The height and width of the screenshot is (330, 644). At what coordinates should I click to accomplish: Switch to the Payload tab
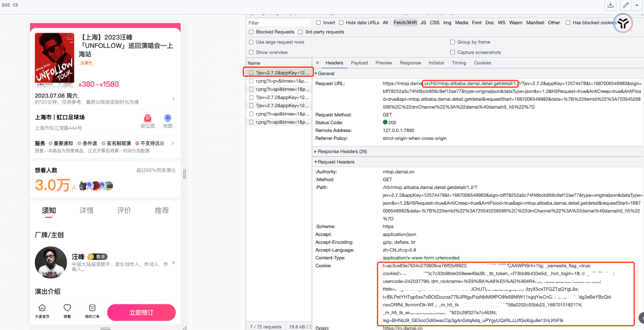tap(359, 63)
